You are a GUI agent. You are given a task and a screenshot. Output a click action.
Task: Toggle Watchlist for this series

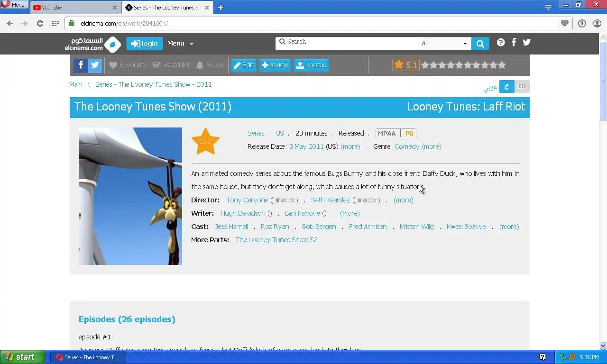(x=171, y=65)
